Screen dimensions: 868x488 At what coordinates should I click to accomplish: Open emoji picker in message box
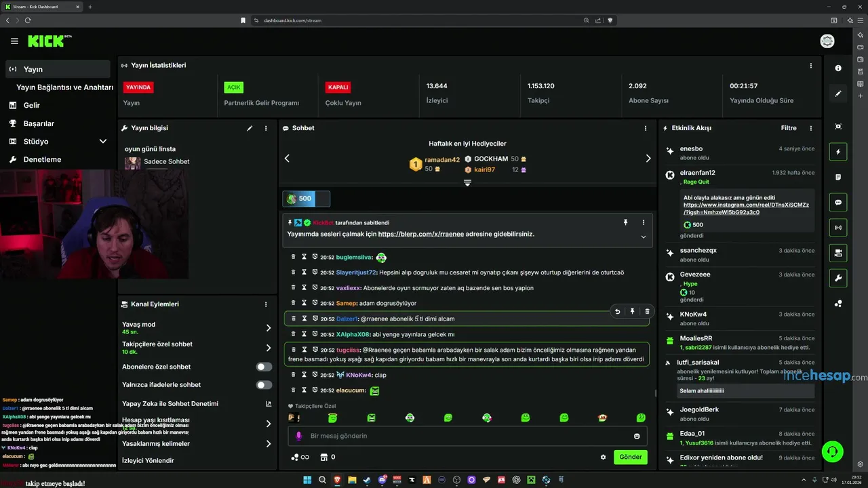tap(637, 436)
